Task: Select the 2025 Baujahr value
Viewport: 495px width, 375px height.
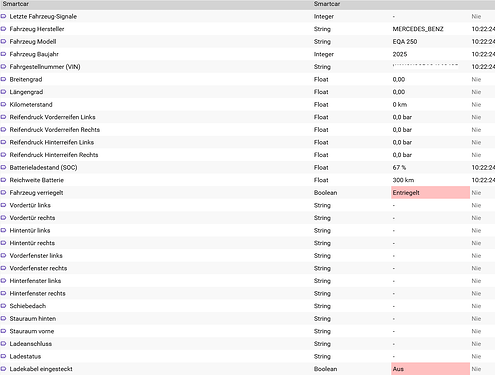Action: 400,54
